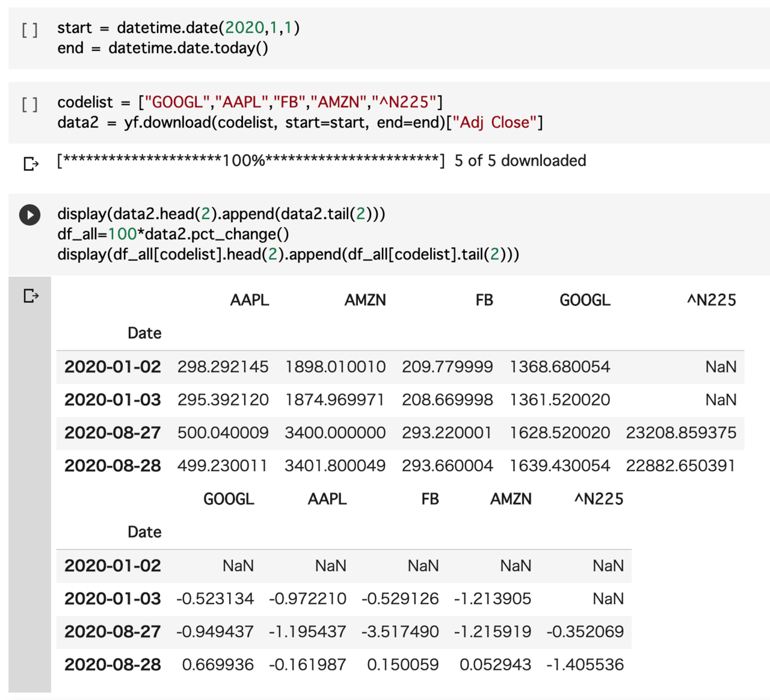Click the df_all pct_change code line
The height and width of the screenshot is (700, 770).
pyautogui.click(x=173, y=234)
